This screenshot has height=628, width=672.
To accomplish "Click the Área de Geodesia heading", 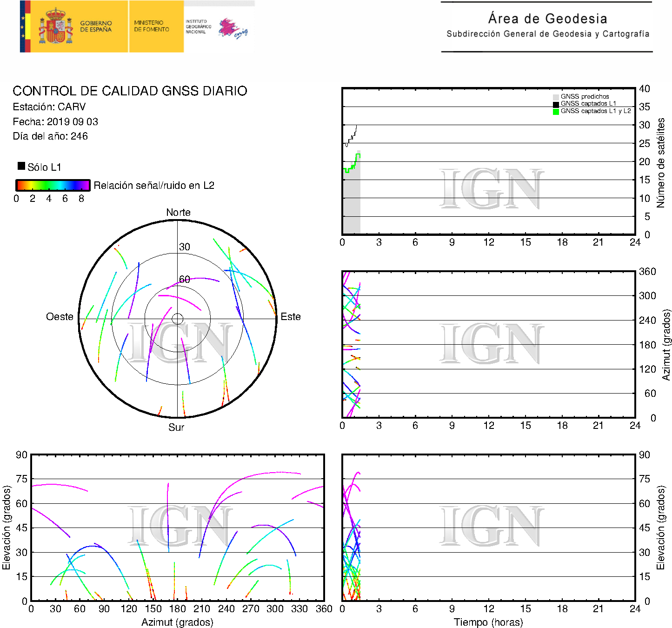I will pyautogui.click(x=547, y=19).
